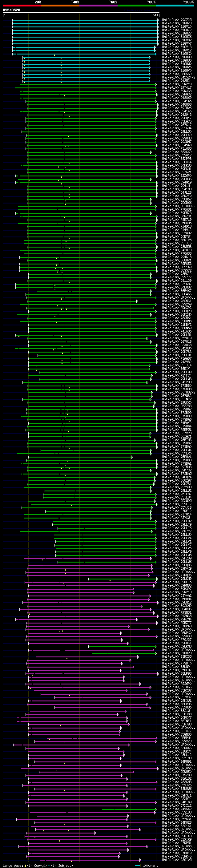The image size is (197, 868).
Task: Click the cyan alignment bar for B1GUV0
Action: pyautogui.click(x=86, y=71)
